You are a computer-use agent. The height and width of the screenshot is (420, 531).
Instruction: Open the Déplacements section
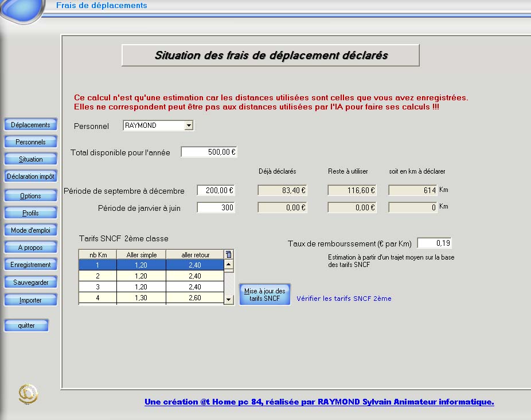click(x=30, y=125)
